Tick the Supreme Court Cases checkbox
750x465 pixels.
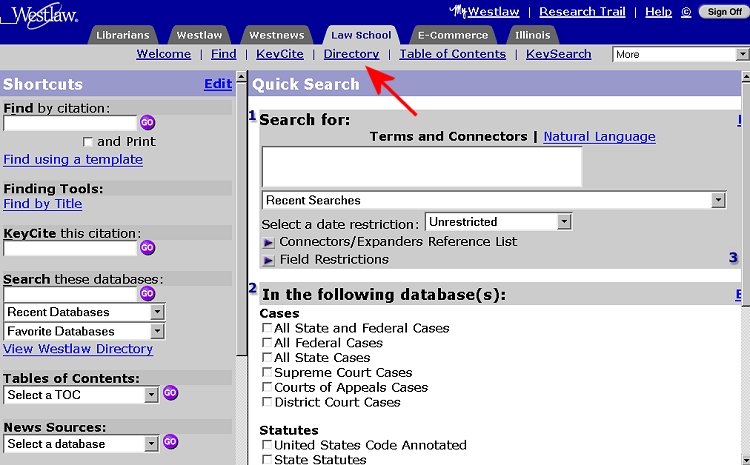[267, 373]
